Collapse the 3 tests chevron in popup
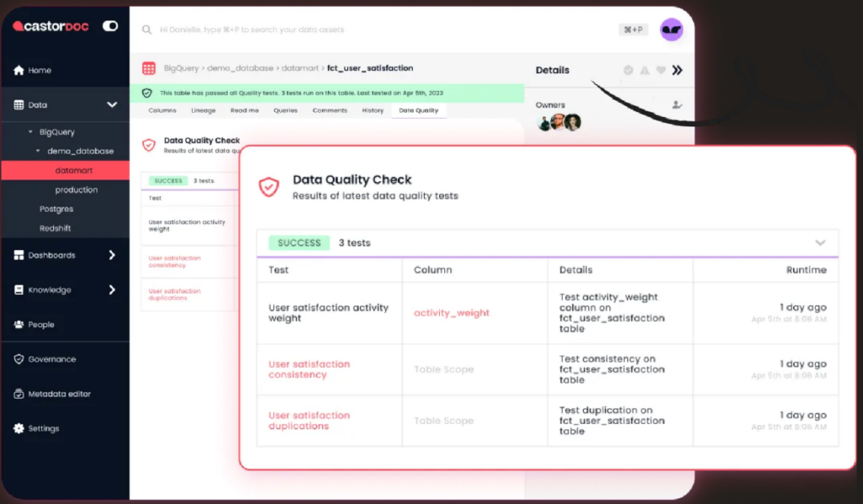This screenshot has width=863, height=504. pos(820,243)
